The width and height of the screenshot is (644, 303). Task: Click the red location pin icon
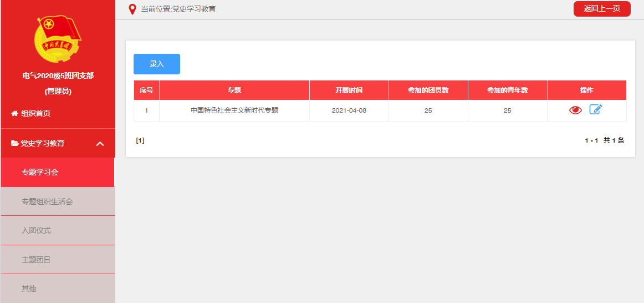tap(132, 9)
